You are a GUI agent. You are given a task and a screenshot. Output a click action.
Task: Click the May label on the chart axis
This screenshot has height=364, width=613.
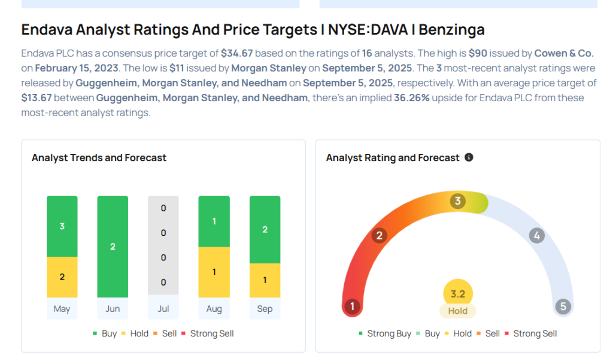click(62, 309)
